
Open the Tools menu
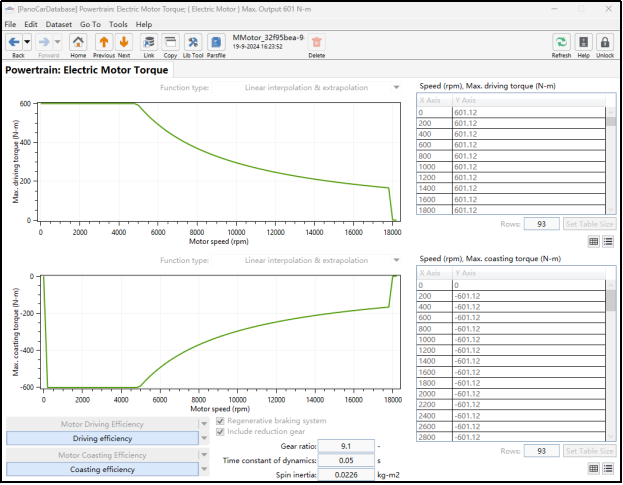pos(118,25)
